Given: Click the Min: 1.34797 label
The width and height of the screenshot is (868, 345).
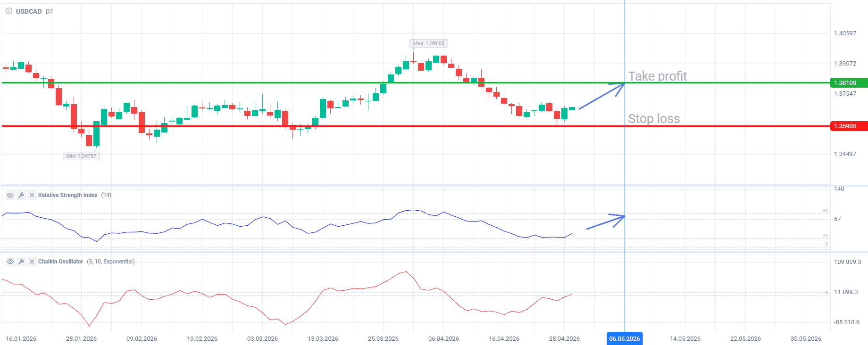Looking at the screenshot, I should pyautogui.click(x=81, y=156).
